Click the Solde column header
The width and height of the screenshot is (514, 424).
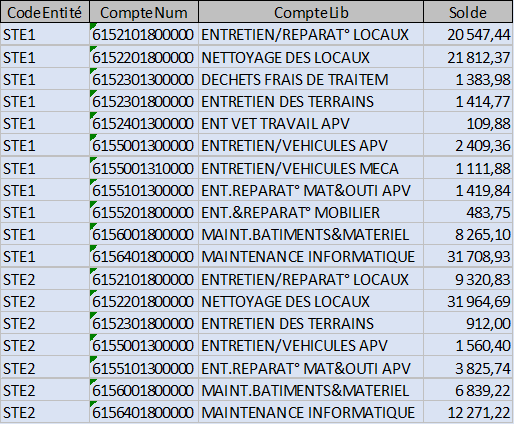[x=468, y=12]
